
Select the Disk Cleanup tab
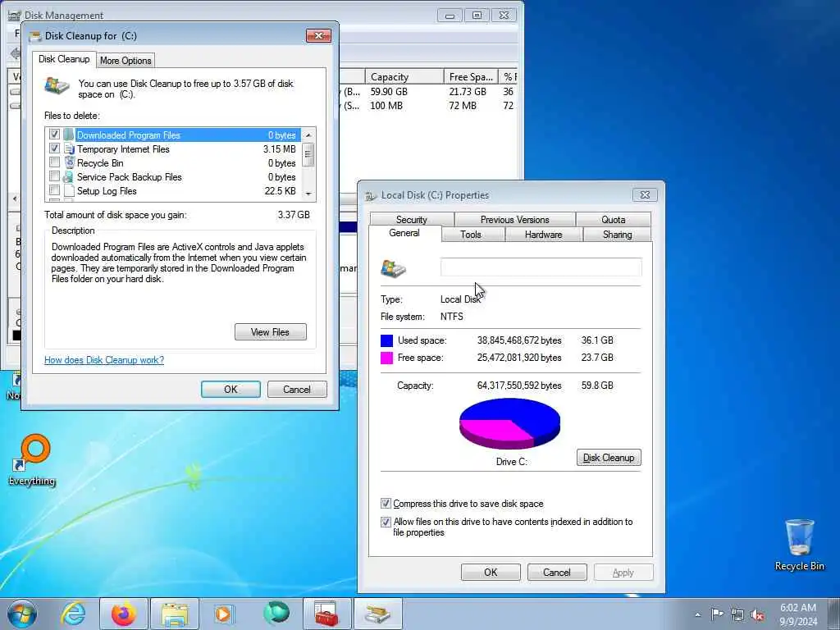64,59
